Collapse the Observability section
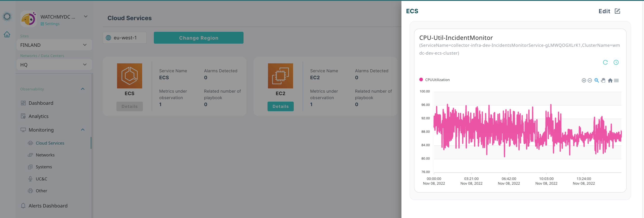Viewport: 644px width, 218px height. click(x=83, y=89)
